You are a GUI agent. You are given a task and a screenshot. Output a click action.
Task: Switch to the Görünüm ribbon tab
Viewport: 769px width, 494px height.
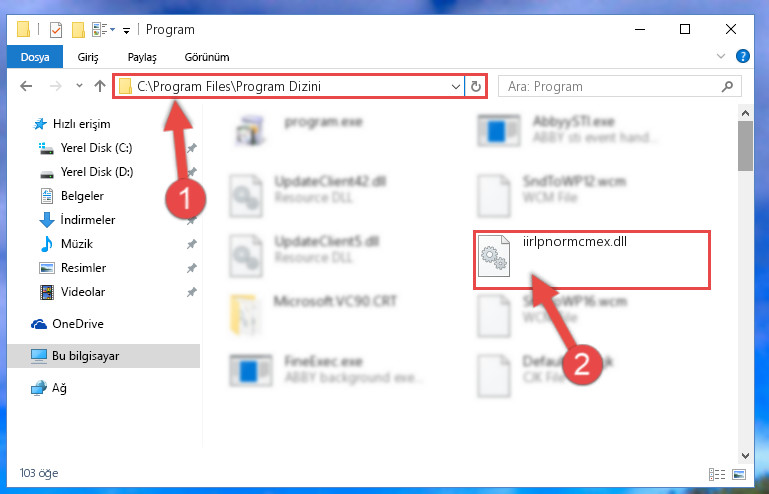[207, 57]
